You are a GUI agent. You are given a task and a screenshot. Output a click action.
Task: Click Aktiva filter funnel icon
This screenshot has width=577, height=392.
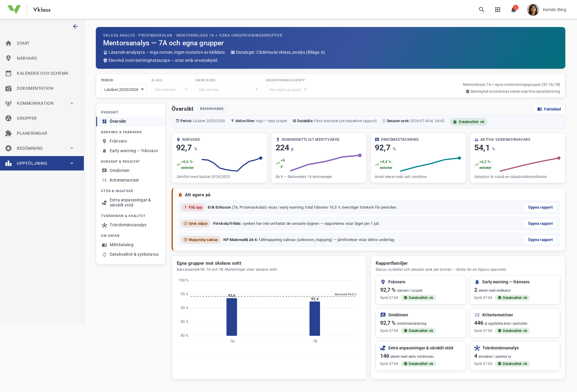pos(232,121)
